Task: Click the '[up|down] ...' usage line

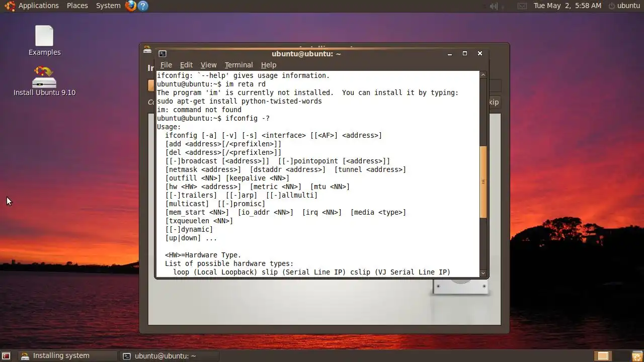Action: 191,238
